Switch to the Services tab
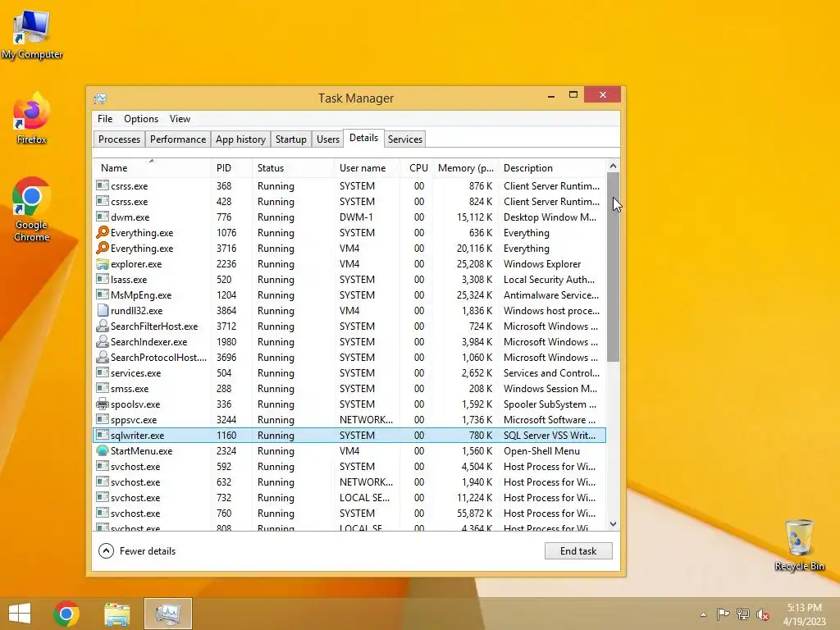 405,139
